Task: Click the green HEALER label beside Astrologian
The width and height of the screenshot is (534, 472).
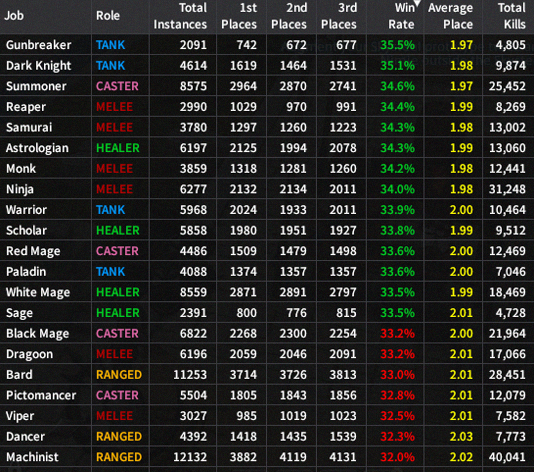Action: 118,148
